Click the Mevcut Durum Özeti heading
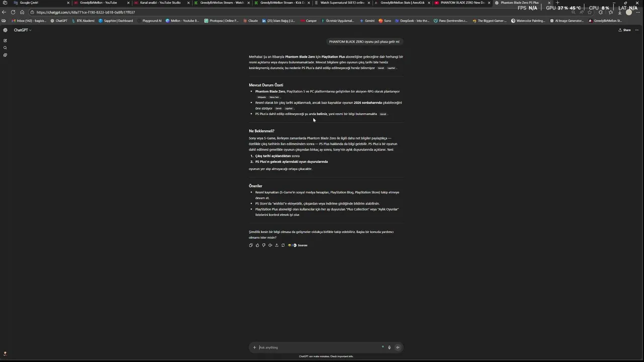644x362 pixels. pos(266,85)
